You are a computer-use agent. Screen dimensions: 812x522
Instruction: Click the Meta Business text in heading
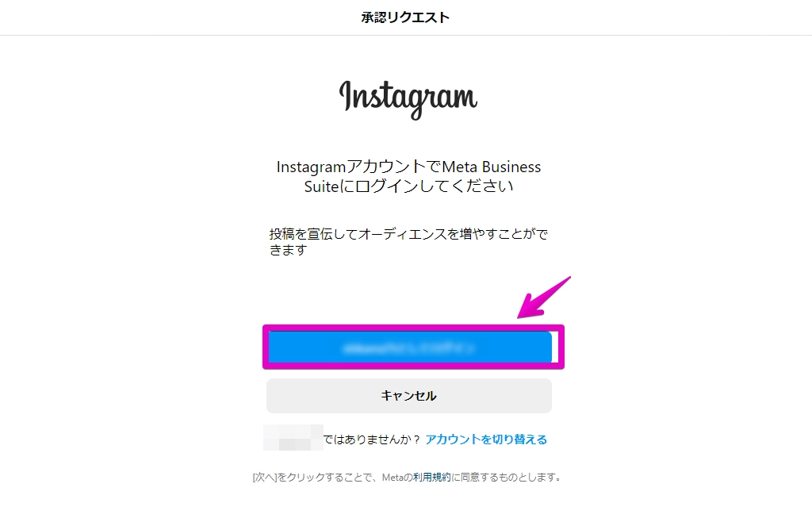coord(491,167)
